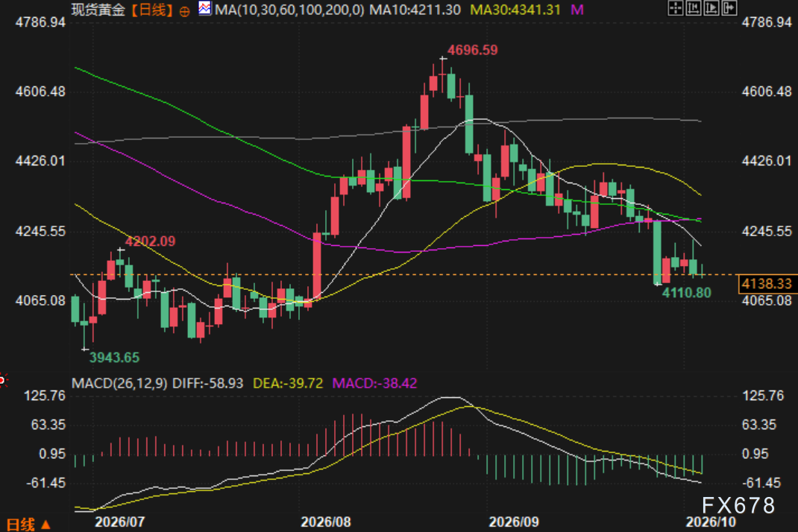Click the red marker icon at left edge
This screenshot has height=532, width=798.
coord(2,380)
